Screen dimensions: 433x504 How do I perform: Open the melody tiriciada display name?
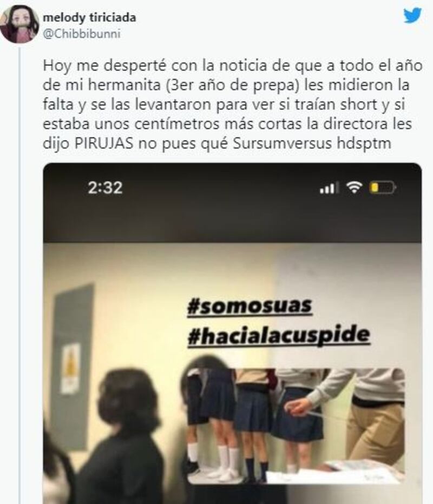(89, 17)
